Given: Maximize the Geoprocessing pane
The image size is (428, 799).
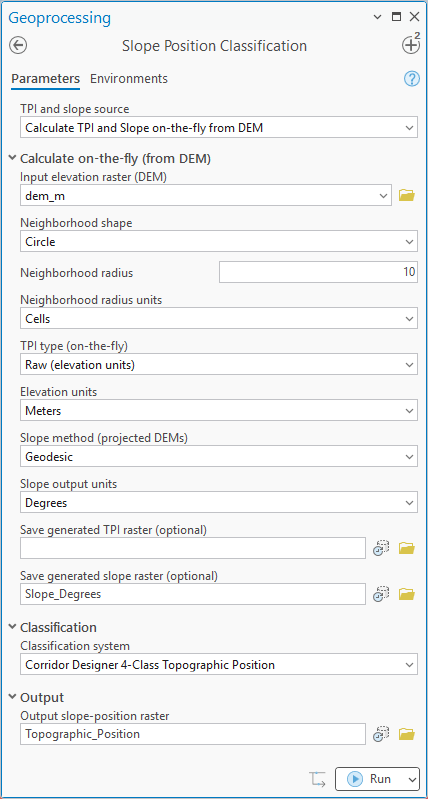Looking at the screenshot, I should [396, 17].
